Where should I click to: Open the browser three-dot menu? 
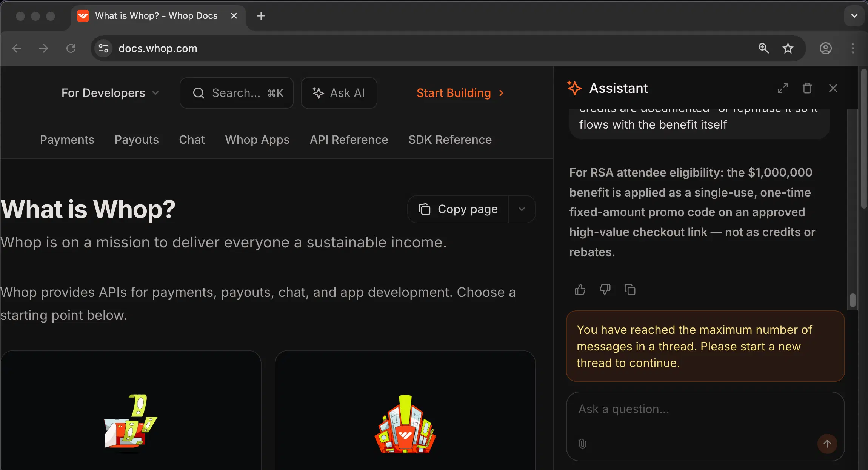853,48
